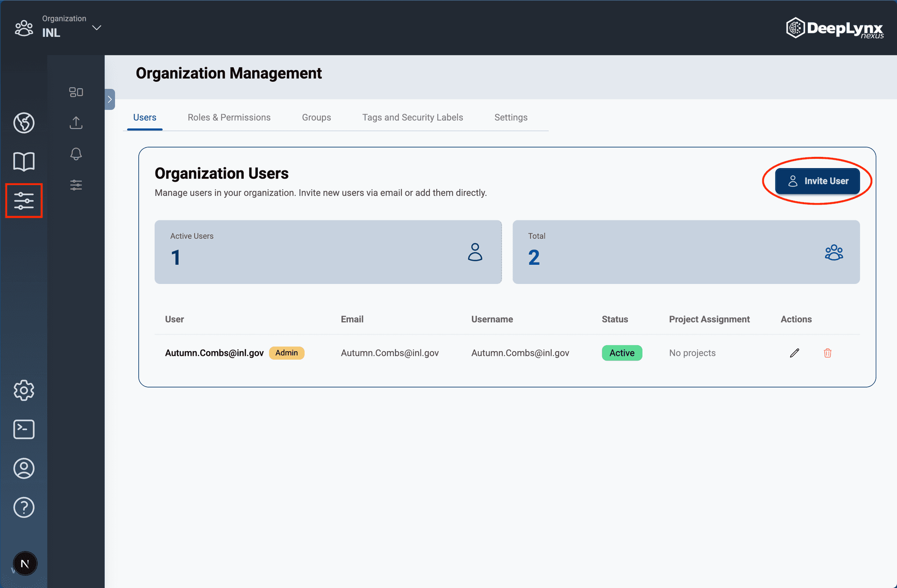The width and height of the screenshot is (897, 588).
Task: Open the help question-mark icon
Action: tap(24, 508)
